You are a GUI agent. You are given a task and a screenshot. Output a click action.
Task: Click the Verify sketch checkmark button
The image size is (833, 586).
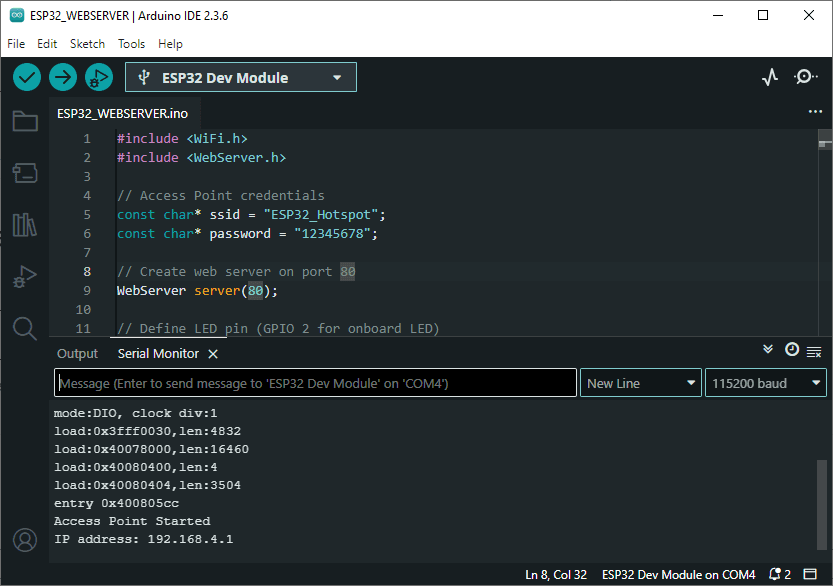tap(27, 78)
